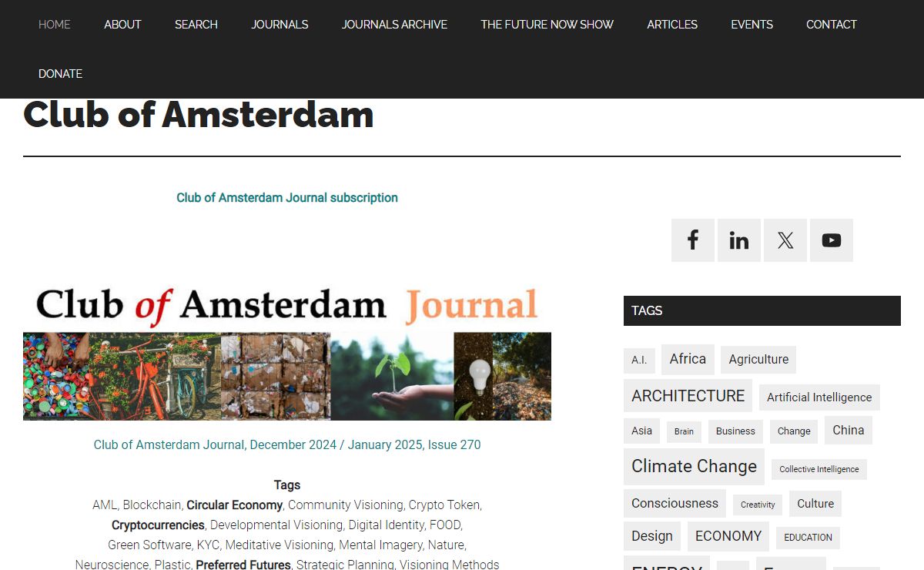Select the Collective Intelligence tag

point(819,469)
